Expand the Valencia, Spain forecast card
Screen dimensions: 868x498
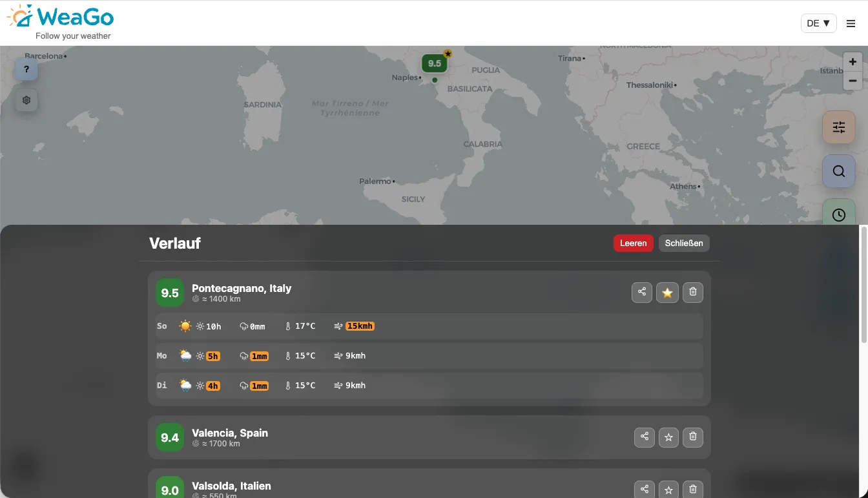(x=387, y=437)
